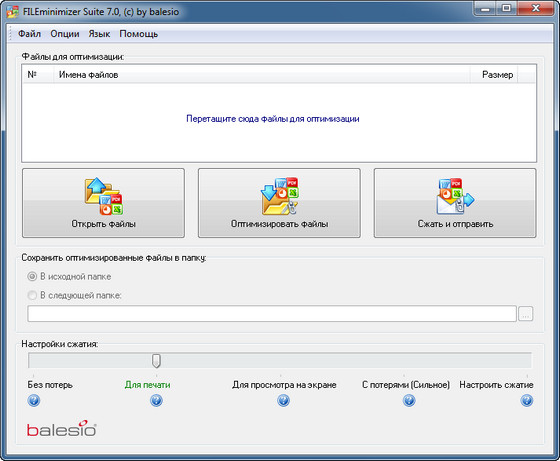The image size is (560, 461).
Task: Click the compression level slider thumb
Action: coord(156,361)
